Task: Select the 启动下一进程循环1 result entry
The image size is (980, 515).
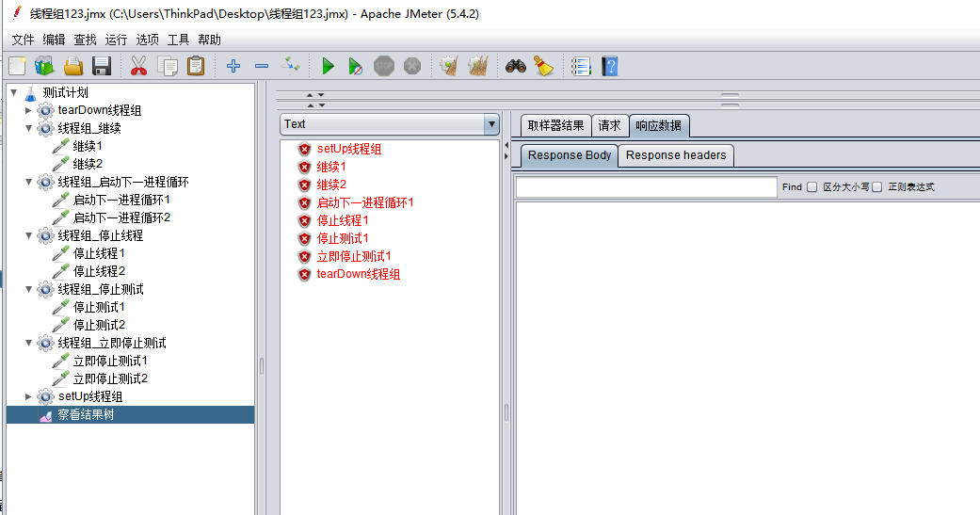Action: point(365,202)
